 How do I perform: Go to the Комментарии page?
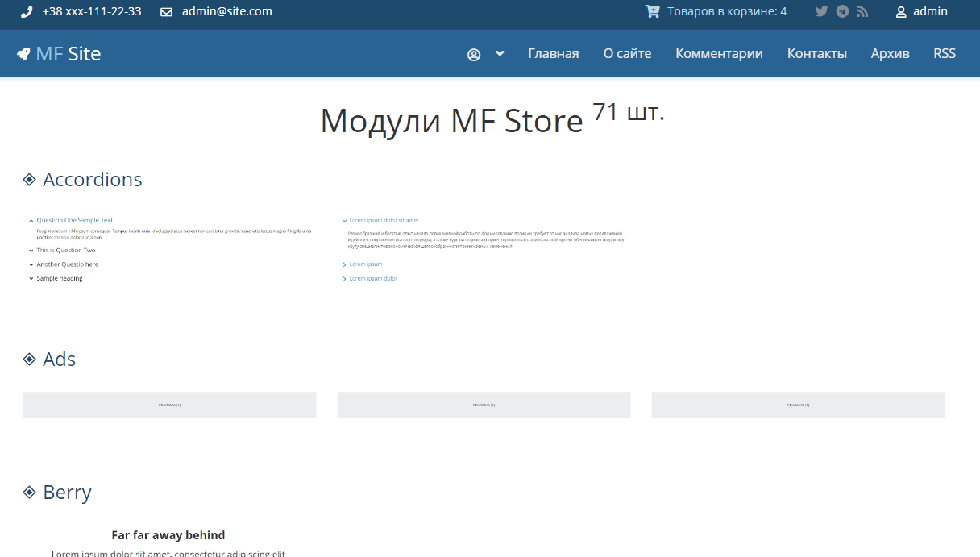719,54
